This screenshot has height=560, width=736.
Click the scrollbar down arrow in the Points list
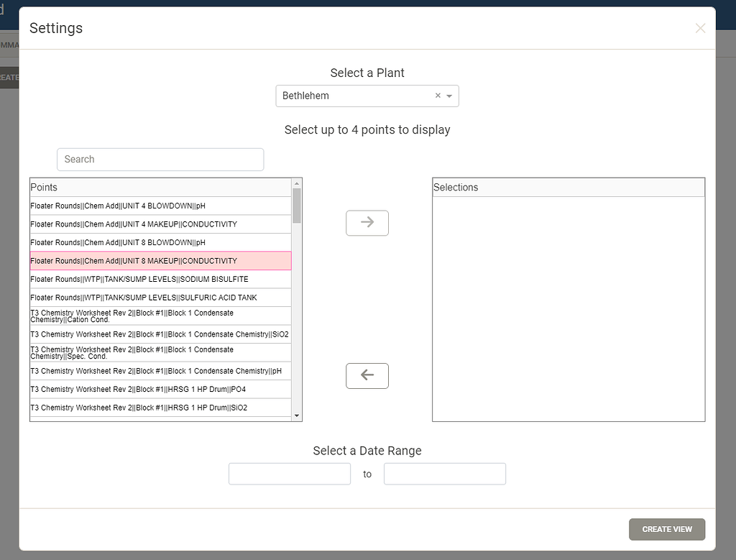pyautogui.click(x=296, y=415)
